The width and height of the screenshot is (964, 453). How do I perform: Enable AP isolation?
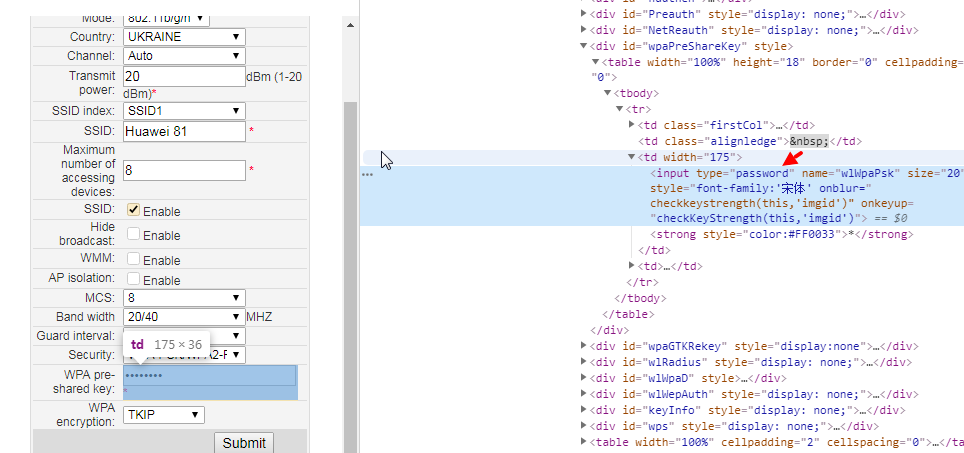(x=133, y=280)
